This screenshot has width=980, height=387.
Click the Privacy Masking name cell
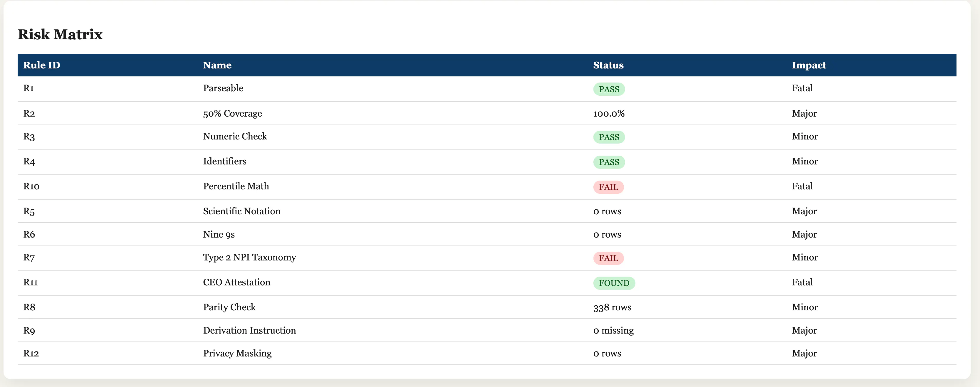coord(237,353)
